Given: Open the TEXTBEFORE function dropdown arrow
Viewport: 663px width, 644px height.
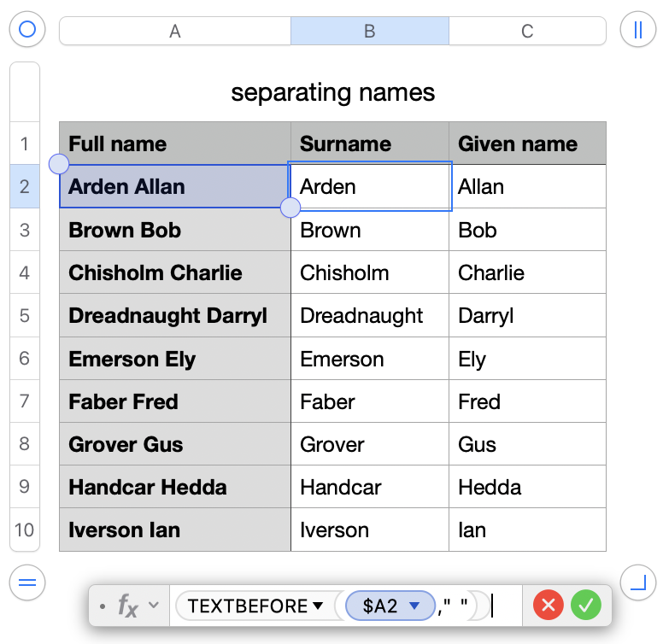Looking at the screenshot, I should (318, 606).
